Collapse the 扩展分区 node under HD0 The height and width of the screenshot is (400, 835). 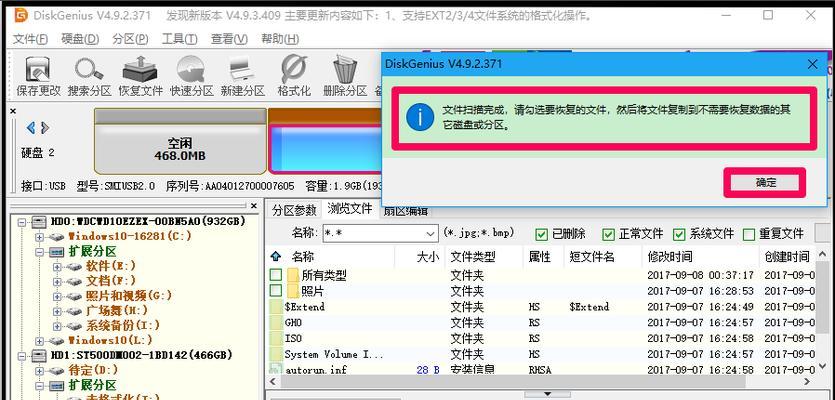[39, 251]
